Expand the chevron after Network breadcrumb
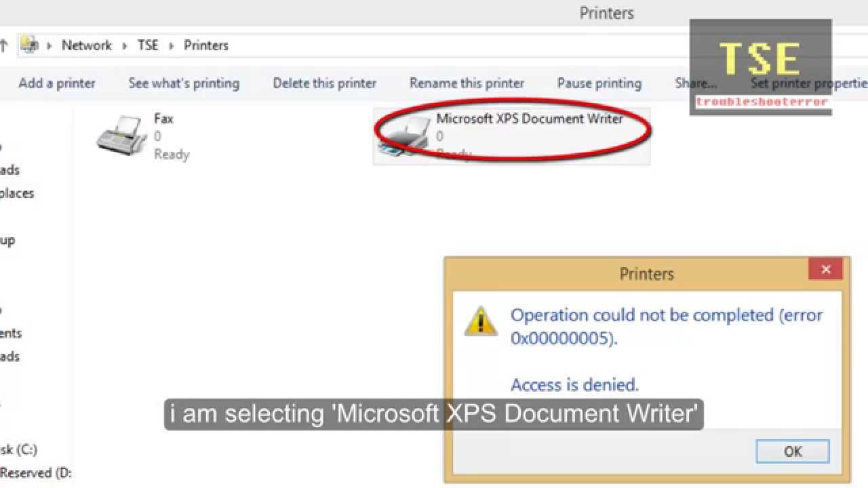 coord(125,45)
